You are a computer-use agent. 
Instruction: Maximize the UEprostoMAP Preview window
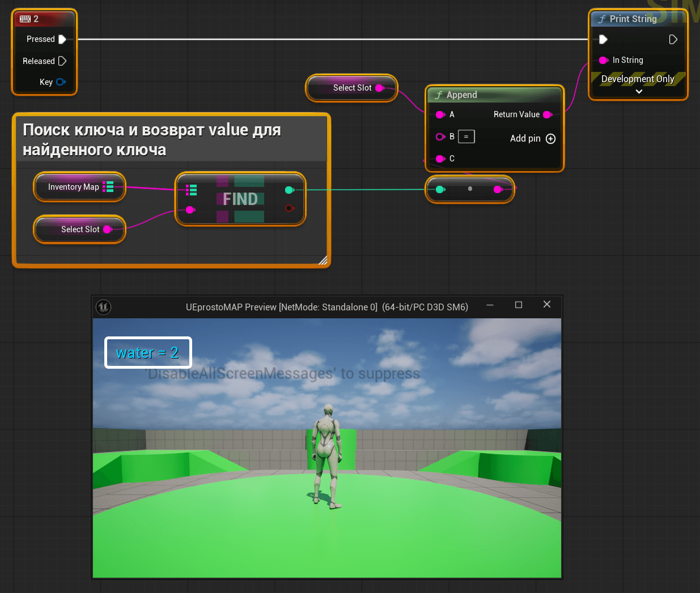coord(518,305)
